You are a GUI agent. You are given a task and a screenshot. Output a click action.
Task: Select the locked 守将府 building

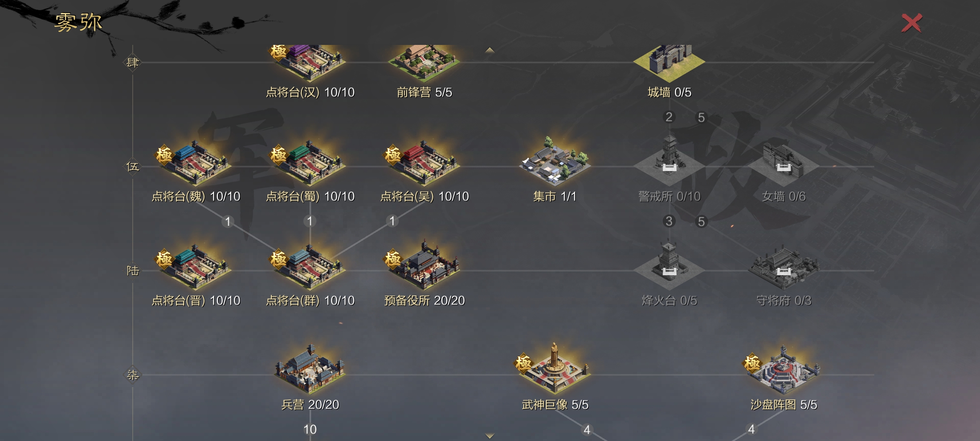pos(783,266)
